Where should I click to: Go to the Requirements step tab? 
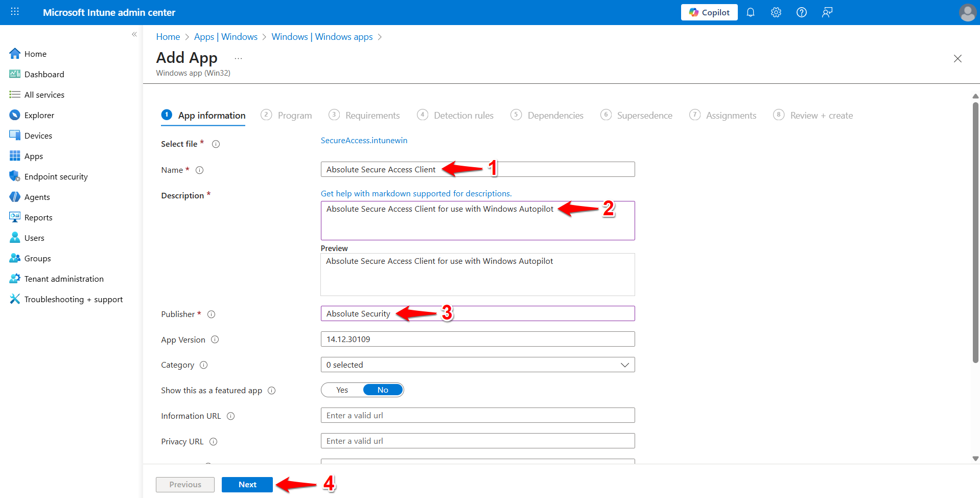coord(364,115)
